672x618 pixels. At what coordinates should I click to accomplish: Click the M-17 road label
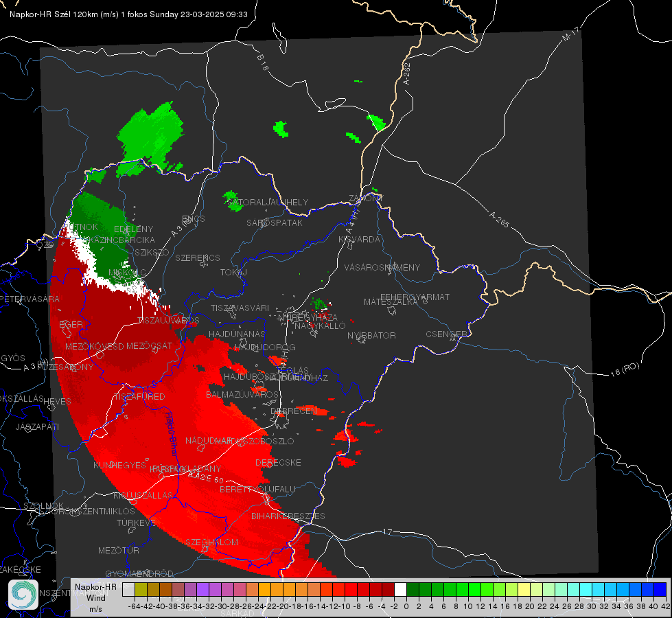click(x=571, y=34)
